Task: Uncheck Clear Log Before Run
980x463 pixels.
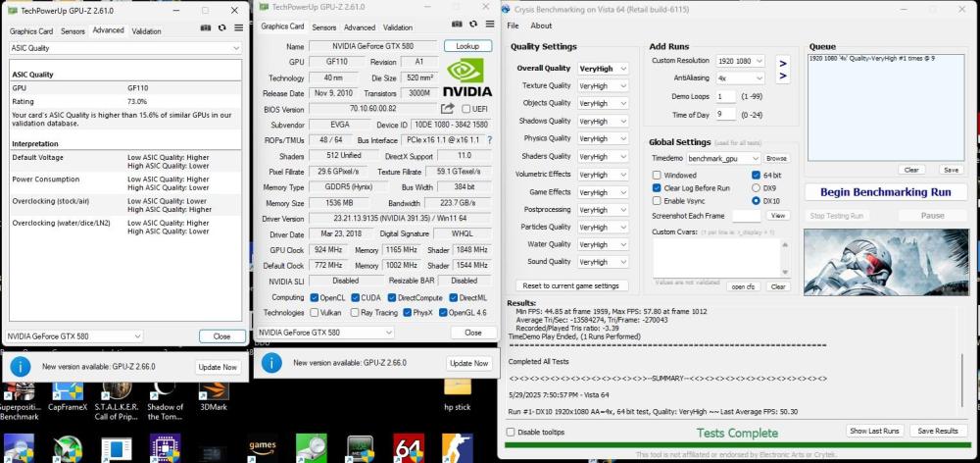Action: coord(657,187)
